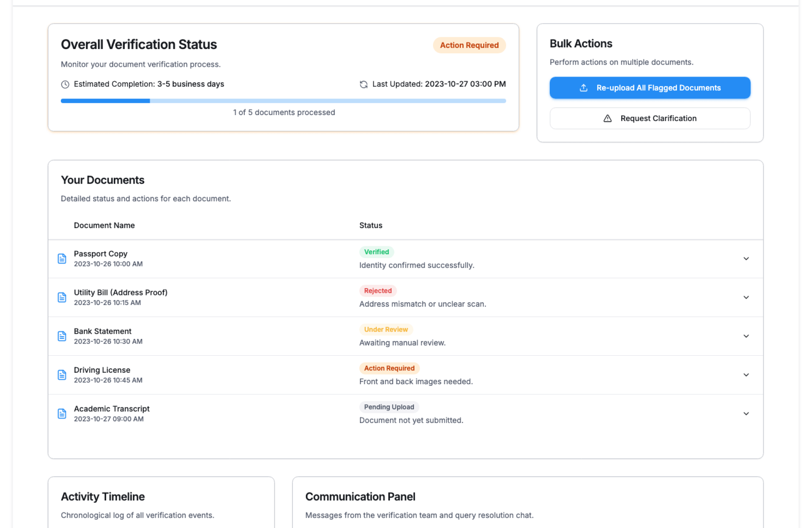Select the Document Name column header
The width and height of the screenshot is (812, 528).
pos(104,225)
